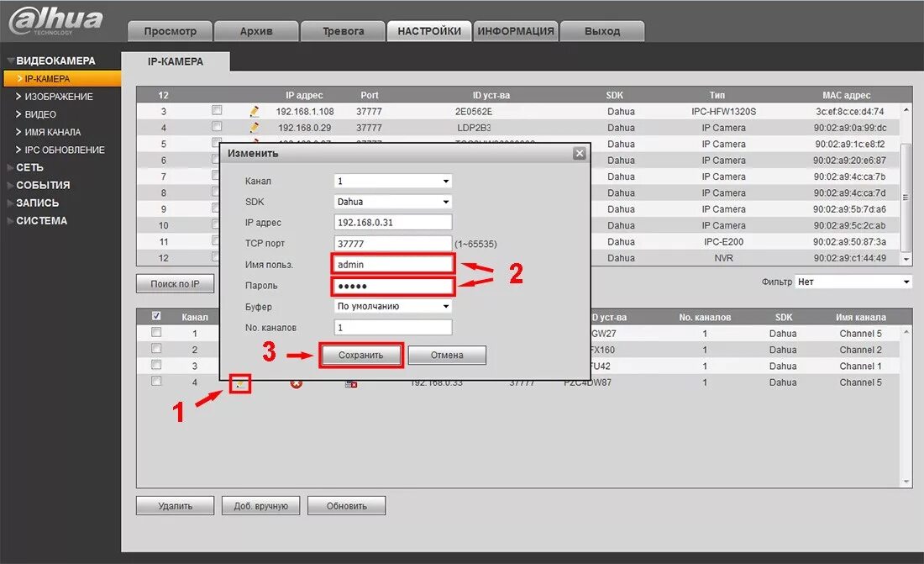Click the Выход tab to log out
This screenshot has height=564, width=924.
601,31
